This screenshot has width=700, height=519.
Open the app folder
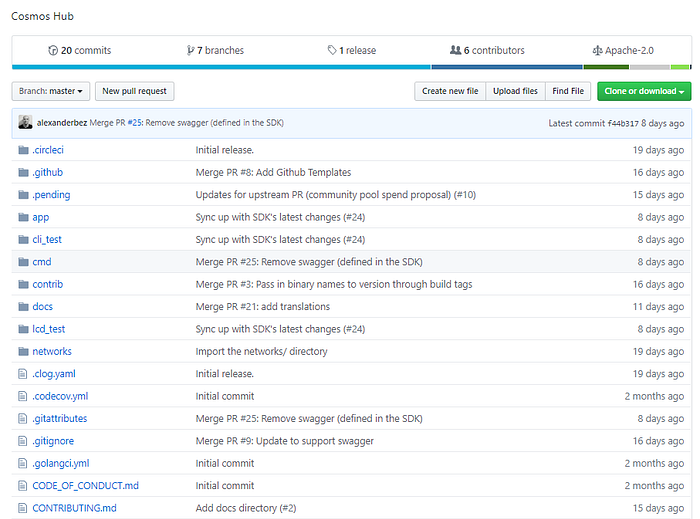(41, 218)
